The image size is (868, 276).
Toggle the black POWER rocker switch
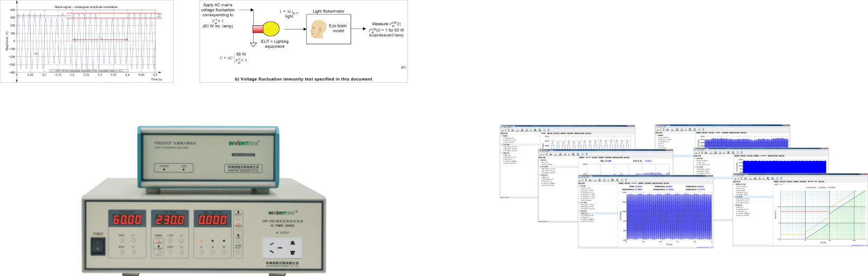coord(98,246)
